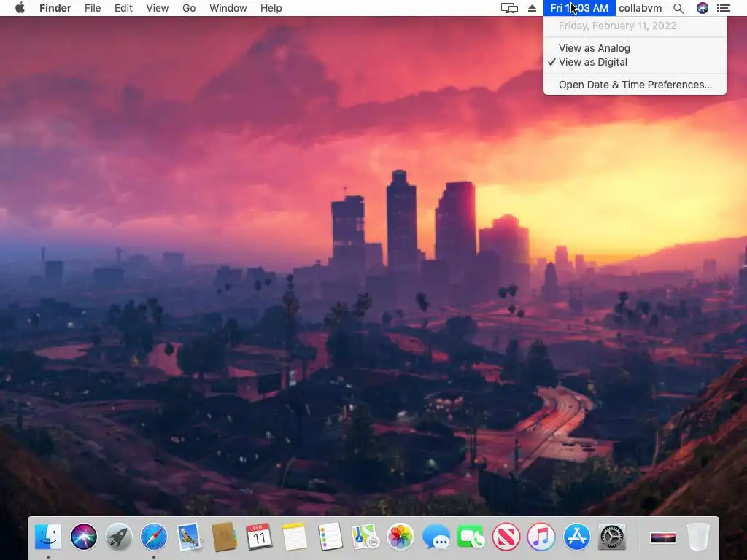Click the desktop picture item in Dock
The image size is (747, 560).
pos(662,538)
